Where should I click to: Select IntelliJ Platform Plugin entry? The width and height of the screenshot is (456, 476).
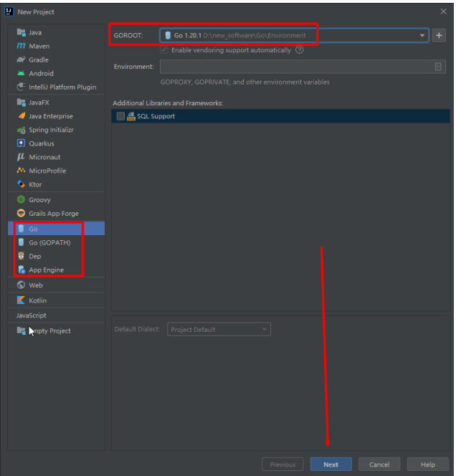[56, 87]
